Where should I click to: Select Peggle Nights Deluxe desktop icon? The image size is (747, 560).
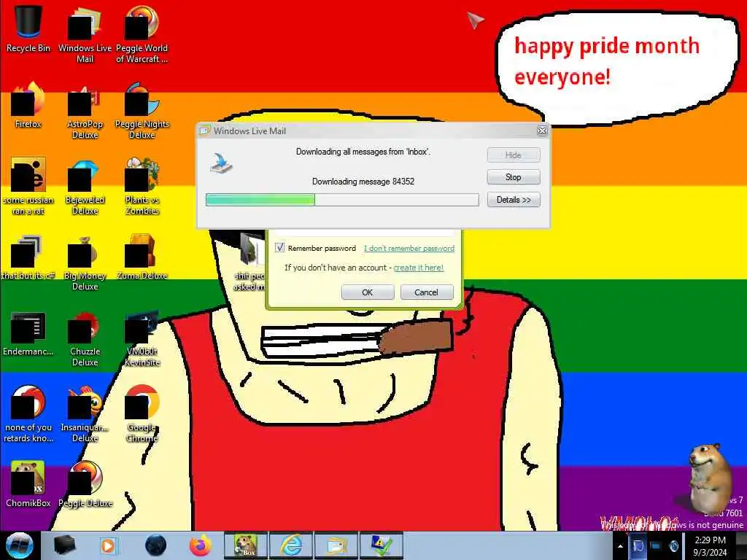pos(142,109)
